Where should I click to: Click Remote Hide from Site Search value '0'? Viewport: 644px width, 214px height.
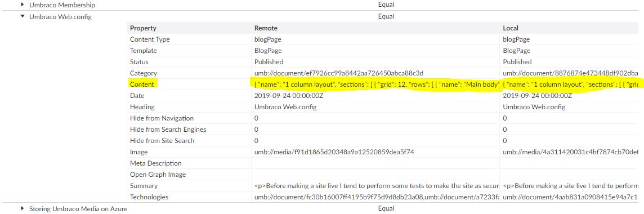click(x=257, y=141)
